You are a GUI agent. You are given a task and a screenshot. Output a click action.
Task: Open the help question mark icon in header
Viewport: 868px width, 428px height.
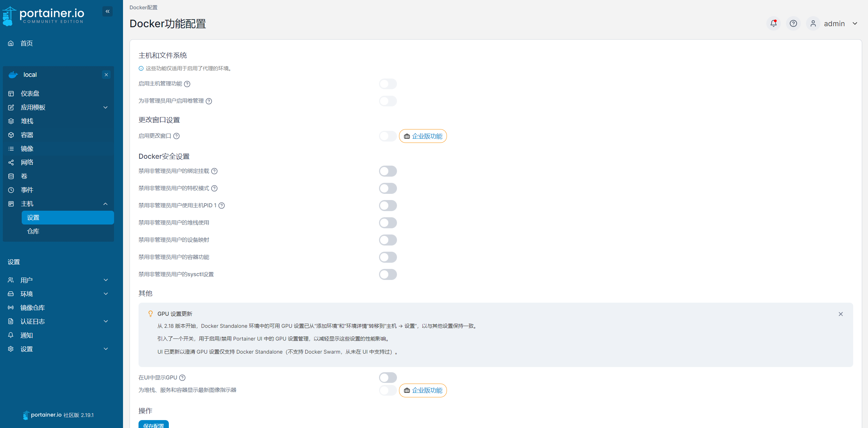(793, 23)
